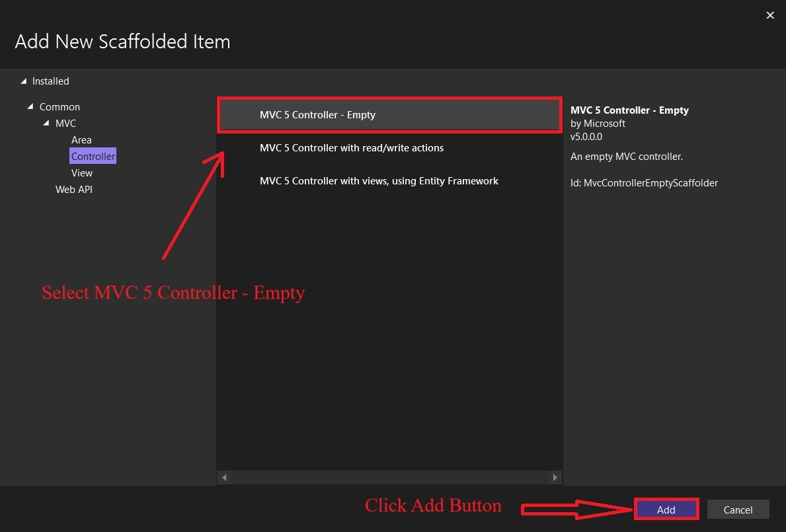Choose View under the MVC node
Screen dimensions: 786x532
coord(82,173)
